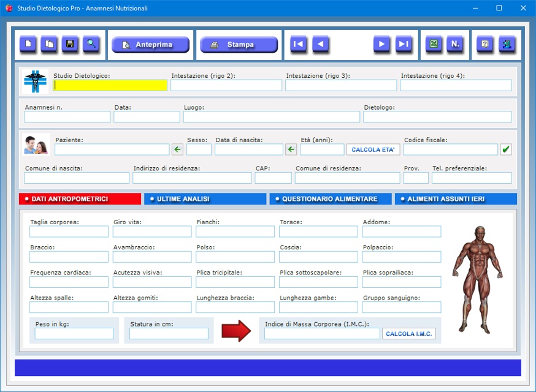Click the Plica tricipitale field
The width and height of the screenshot is (536, 392).
[235, 282]
